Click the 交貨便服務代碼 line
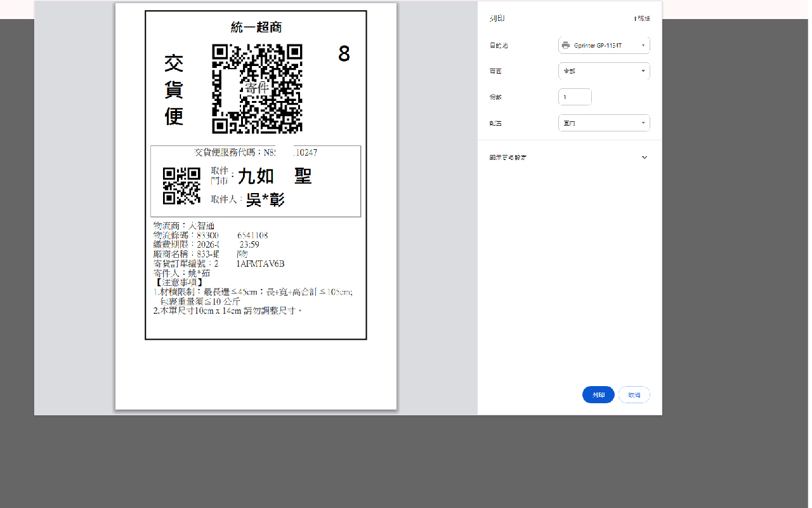812x508 pixels. pos(256,152)
